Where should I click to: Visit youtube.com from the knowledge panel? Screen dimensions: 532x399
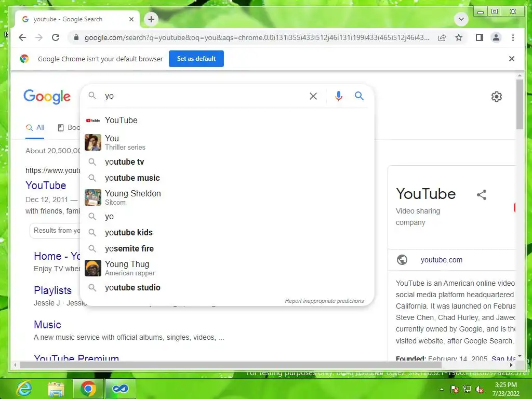pos(442,260)
